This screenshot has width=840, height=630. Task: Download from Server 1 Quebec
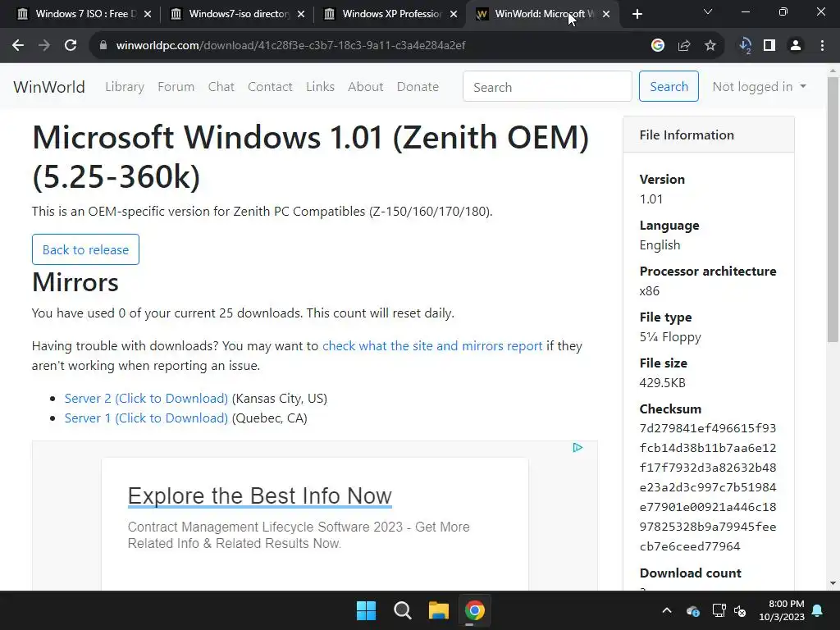point(146,418)
